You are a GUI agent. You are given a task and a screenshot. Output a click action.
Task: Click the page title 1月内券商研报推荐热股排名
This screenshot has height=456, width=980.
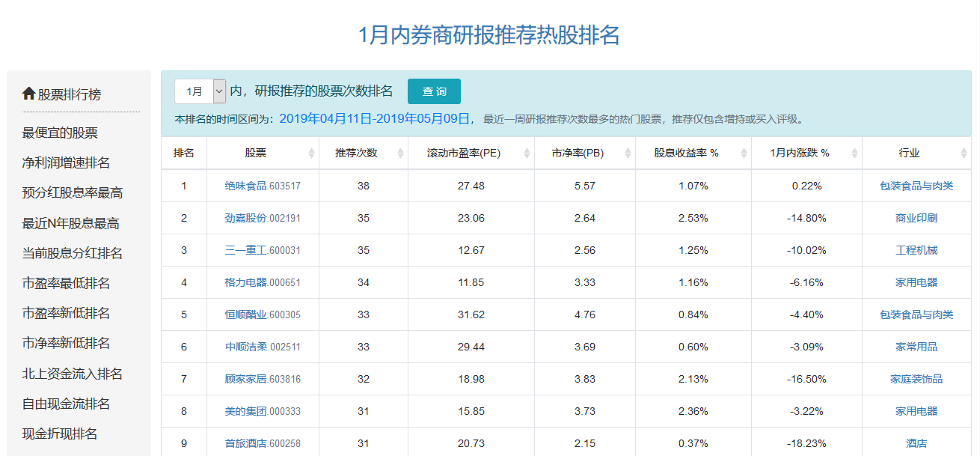coord(489,34)
